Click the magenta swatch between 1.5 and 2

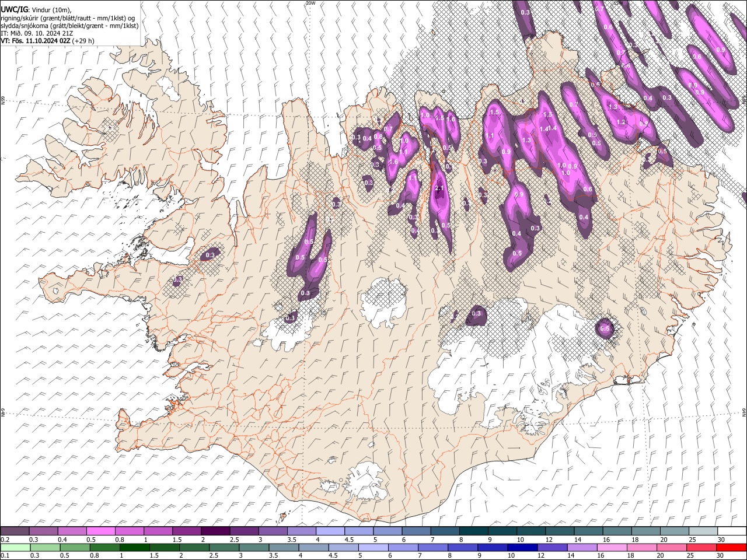tap(186, 531)
